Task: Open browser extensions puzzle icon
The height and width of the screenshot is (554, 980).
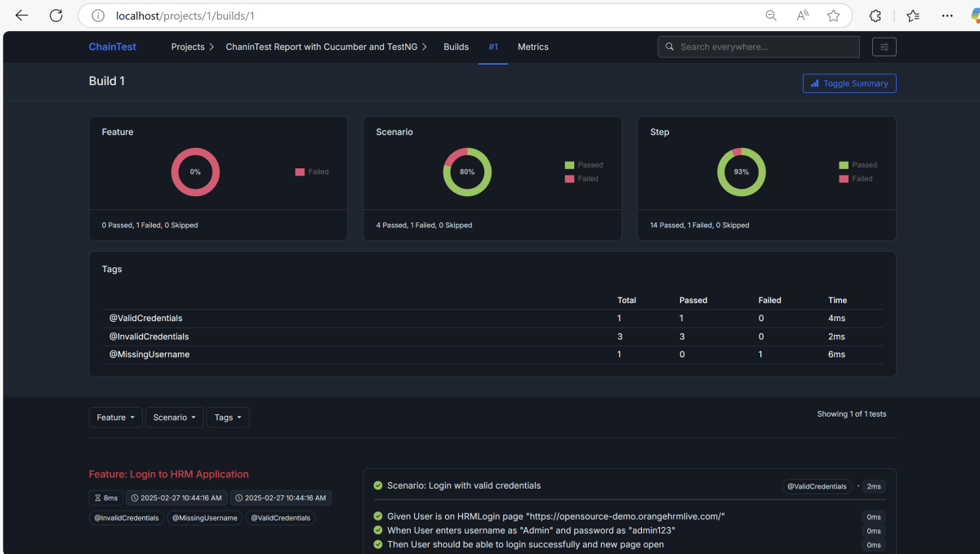Action: pyautogui.click(x=875, y=16)
